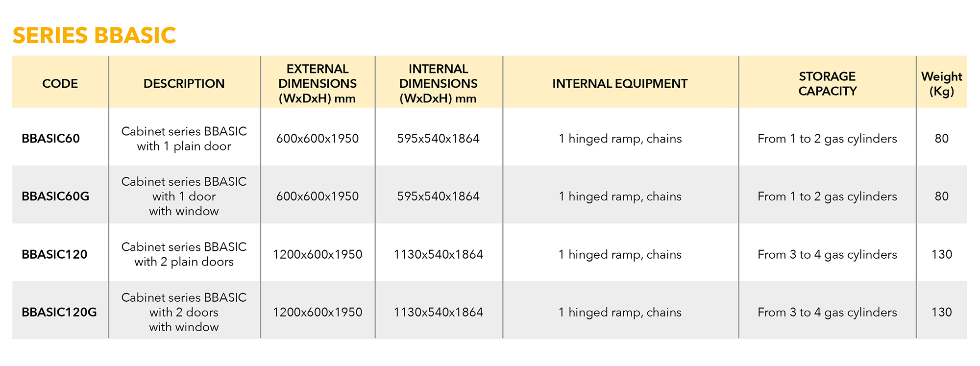The image size is (980, 366).
Task: Select the BBASIC120 row internal dimensions cell
Action: coord(438,254)
